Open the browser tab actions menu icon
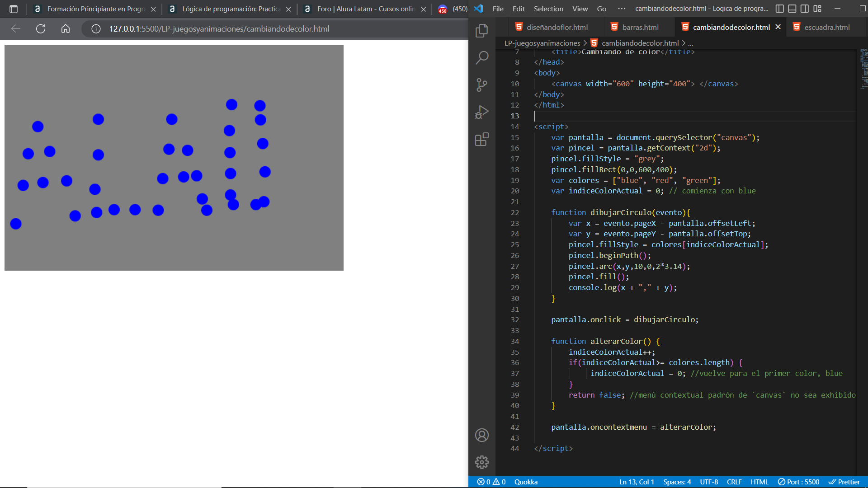This screenshot has height=488, width=868. (x=14, y=9)
